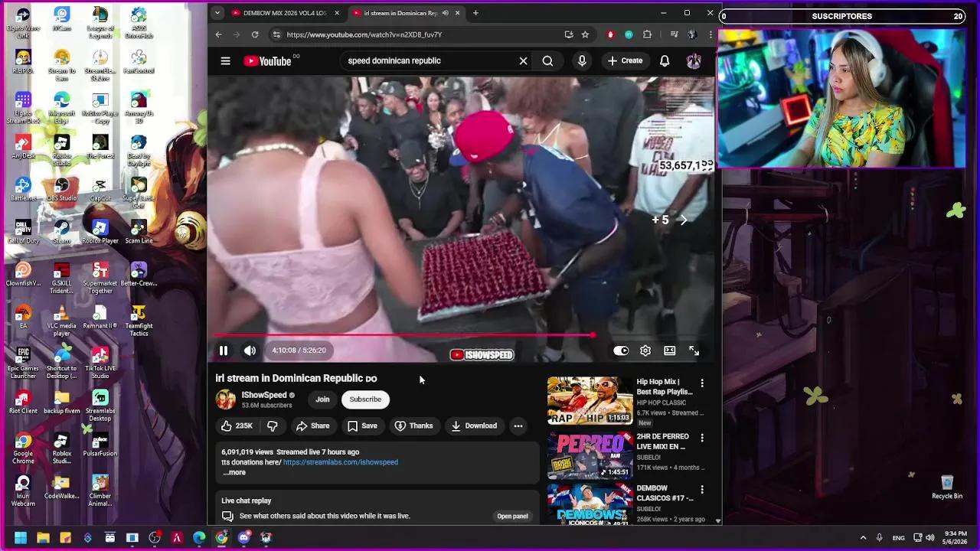Select OBS Studio desktop icon

[x=62, y=189]
